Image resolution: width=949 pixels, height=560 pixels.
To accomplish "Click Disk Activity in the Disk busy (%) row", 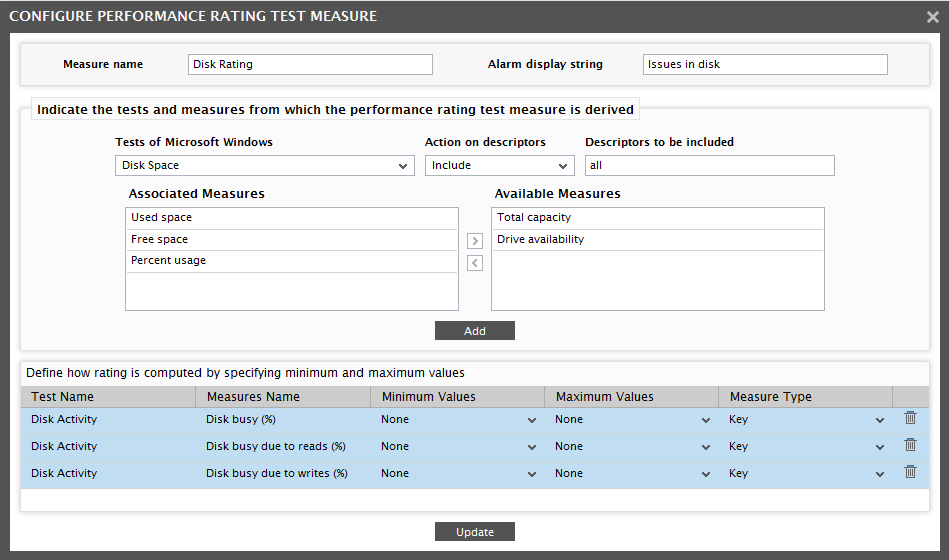I will point(64,420).
